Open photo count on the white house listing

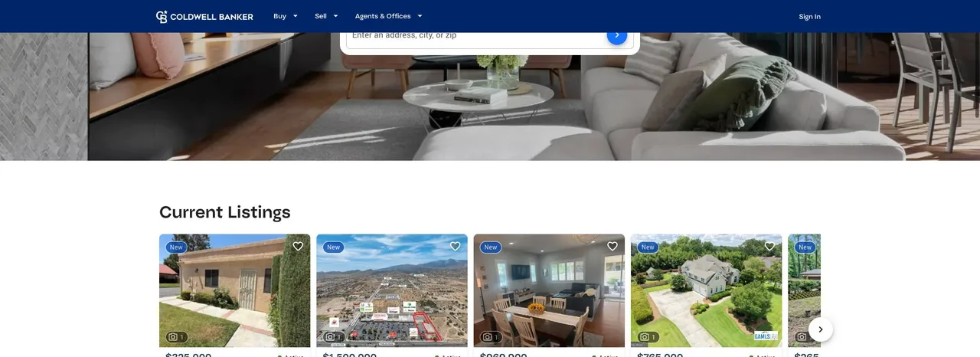(648, 337)
